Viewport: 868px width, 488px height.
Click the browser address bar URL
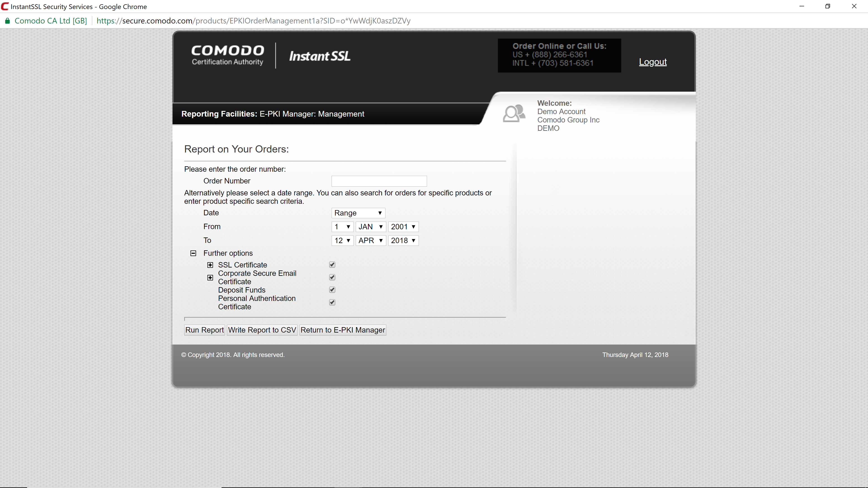point(253,21)
